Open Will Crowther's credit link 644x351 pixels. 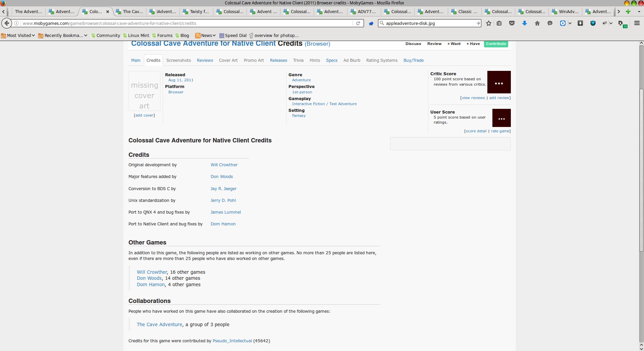click(224, 165)
